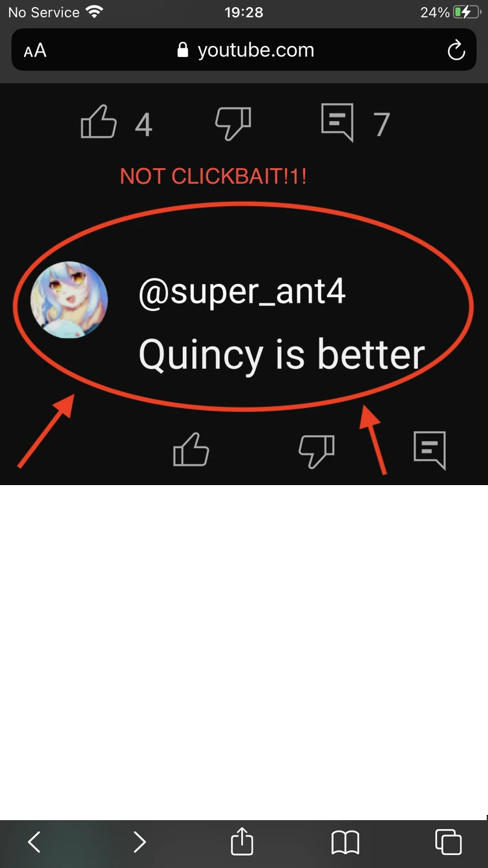Like the Quincy is better comment
488x868 pixels.
(191, 449)
